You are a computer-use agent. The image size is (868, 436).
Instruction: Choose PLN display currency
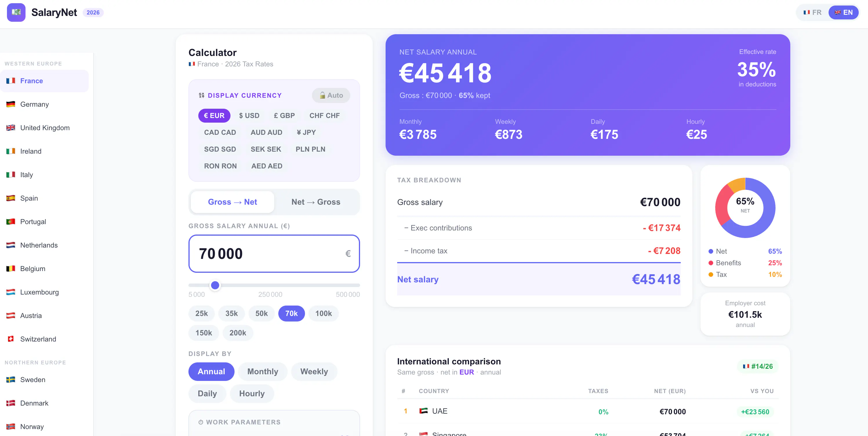click(310, 149)
